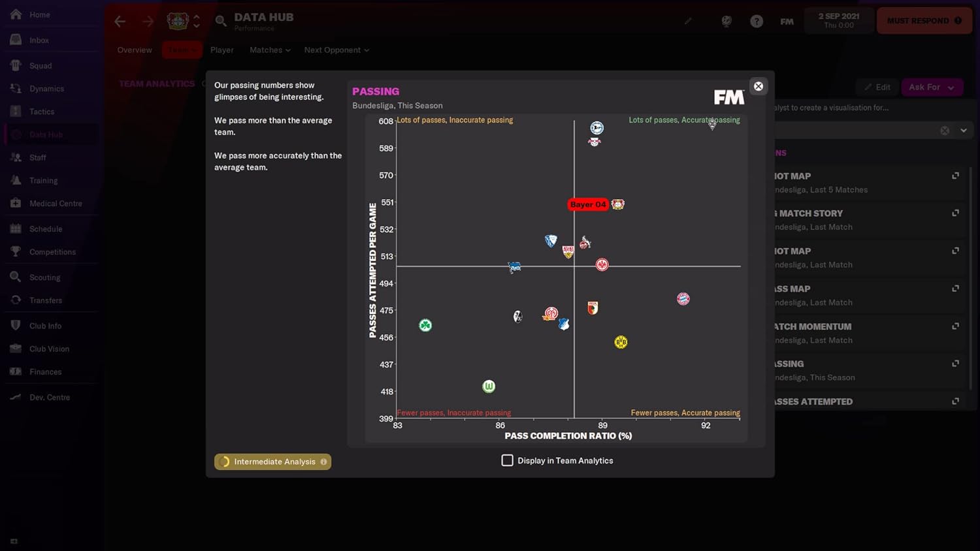Expand the Matches dropdown menu
The height and width of the screenshot is (551, 980).
tap(270, 50)
